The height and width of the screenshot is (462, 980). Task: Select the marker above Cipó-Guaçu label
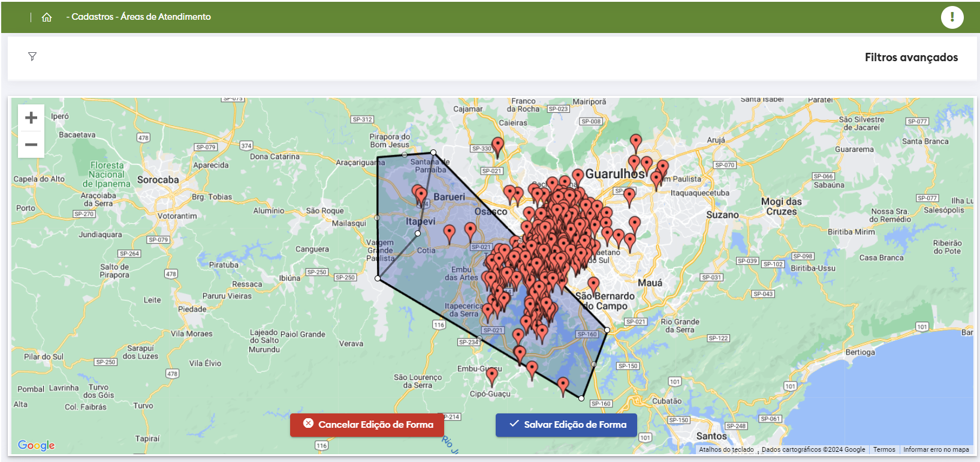pos(491,376)
